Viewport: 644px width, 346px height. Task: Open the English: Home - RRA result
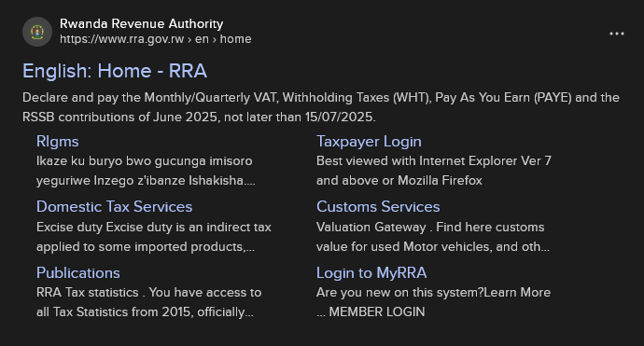115,71
